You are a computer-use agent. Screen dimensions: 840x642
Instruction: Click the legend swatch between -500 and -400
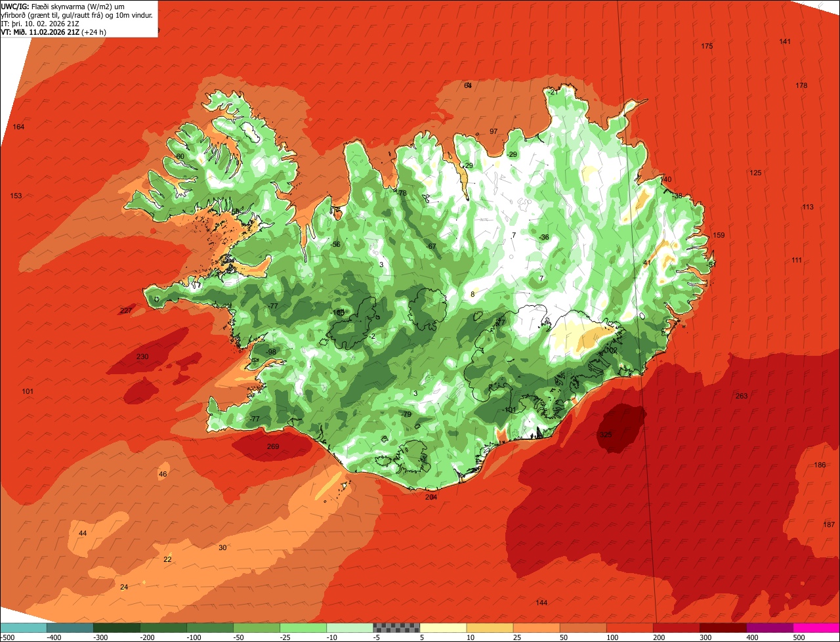24,628
